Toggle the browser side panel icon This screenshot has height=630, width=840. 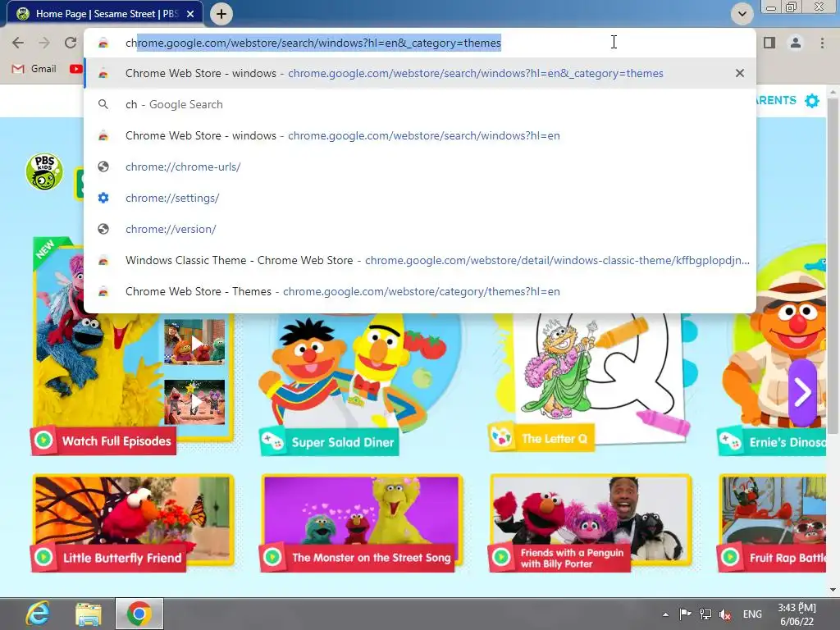point(769,43)
